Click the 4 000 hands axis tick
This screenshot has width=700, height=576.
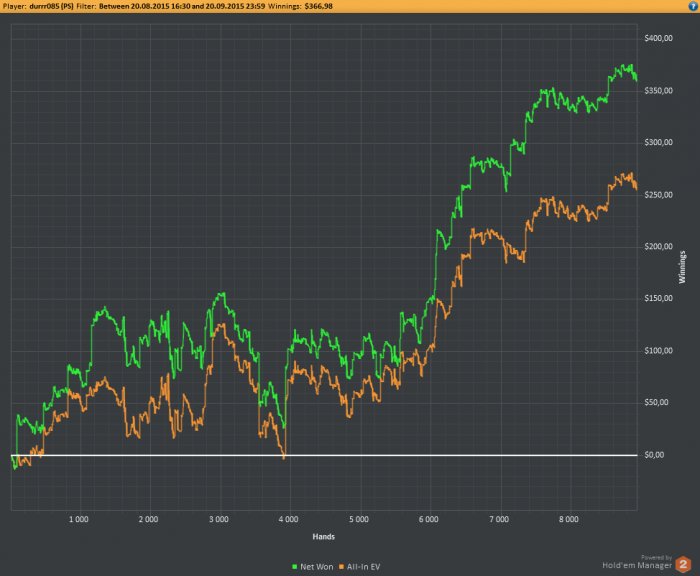pos(288,520)
